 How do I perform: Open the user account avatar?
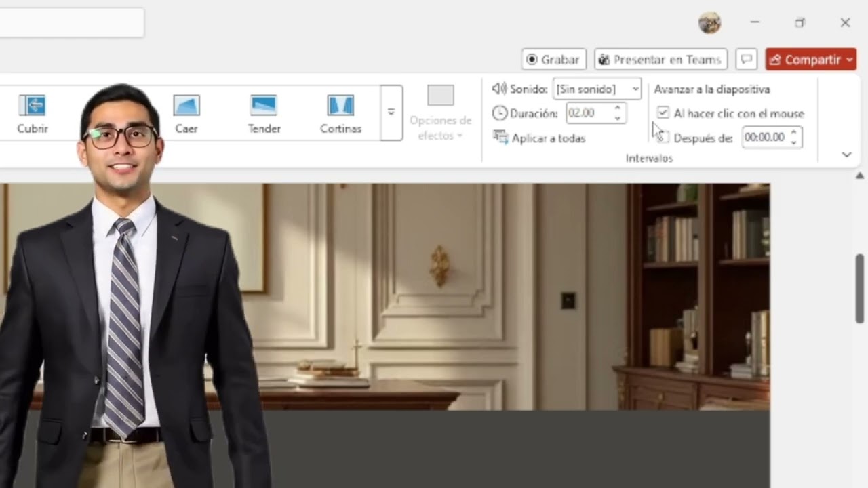point(710,23)
